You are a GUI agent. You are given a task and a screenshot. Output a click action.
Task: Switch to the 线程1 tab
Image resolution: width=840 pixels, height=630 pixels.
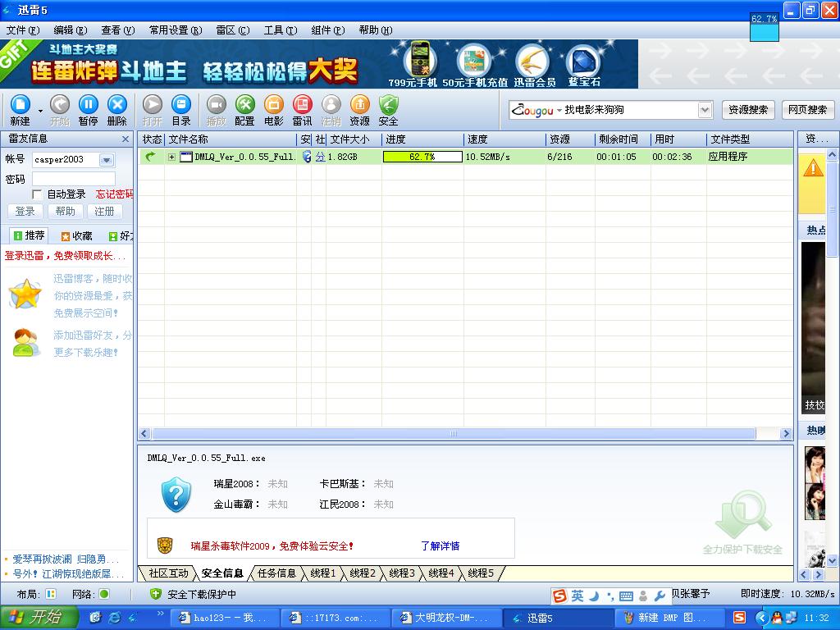click(323, 573)
